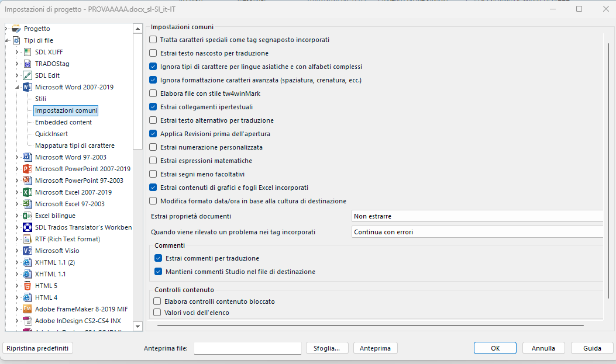The height and width of the screenshot is (364, 616).
Task: Click the Progetto folder icon
Action: (x=16, y=29)
